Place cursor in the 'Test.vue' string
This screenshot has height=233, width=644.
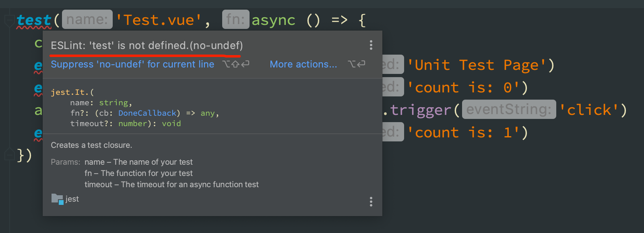tap(159, 20)
